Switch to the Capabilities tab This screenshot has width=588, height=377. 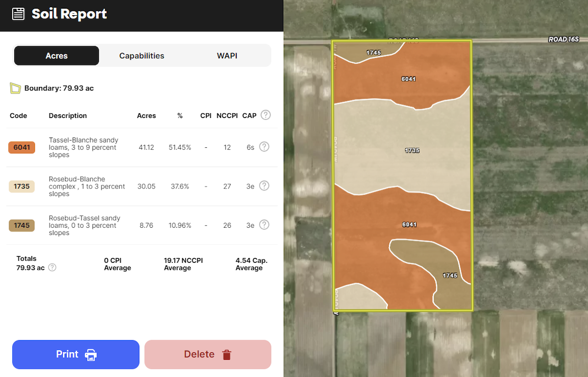pyautogui.click(x=142, y=56)
